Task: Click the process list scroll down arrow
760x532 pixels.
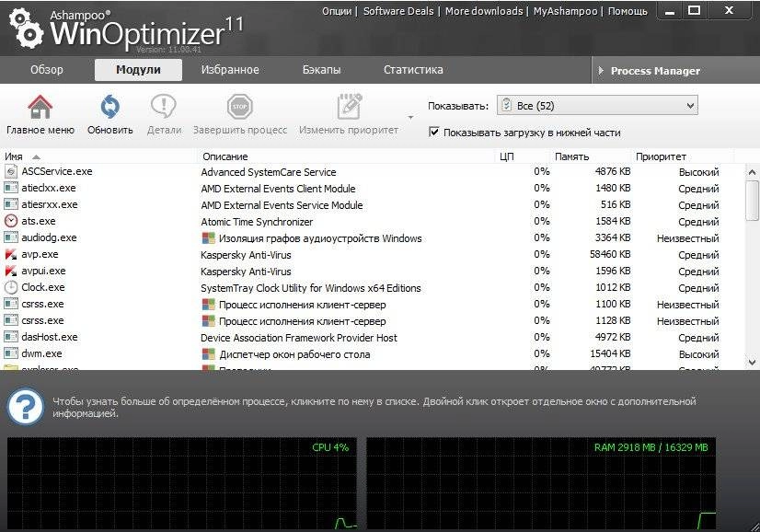Action: point(752,362)
